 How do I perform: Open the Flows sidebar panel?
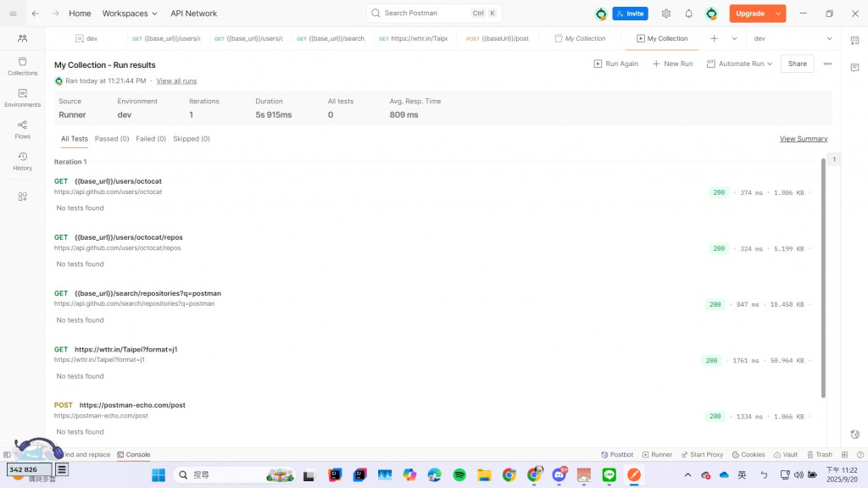click(x=22, y=130)
